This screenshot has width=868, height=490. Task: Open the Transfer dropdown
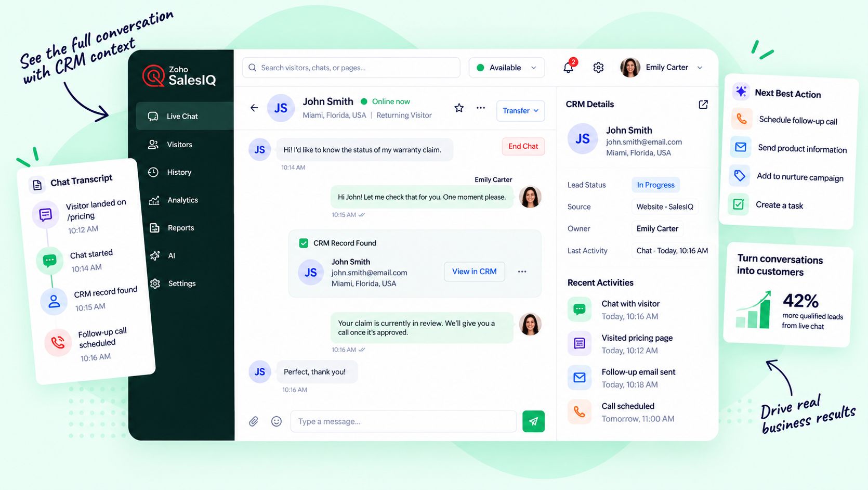pyautogui.click(x=520, y=111)
